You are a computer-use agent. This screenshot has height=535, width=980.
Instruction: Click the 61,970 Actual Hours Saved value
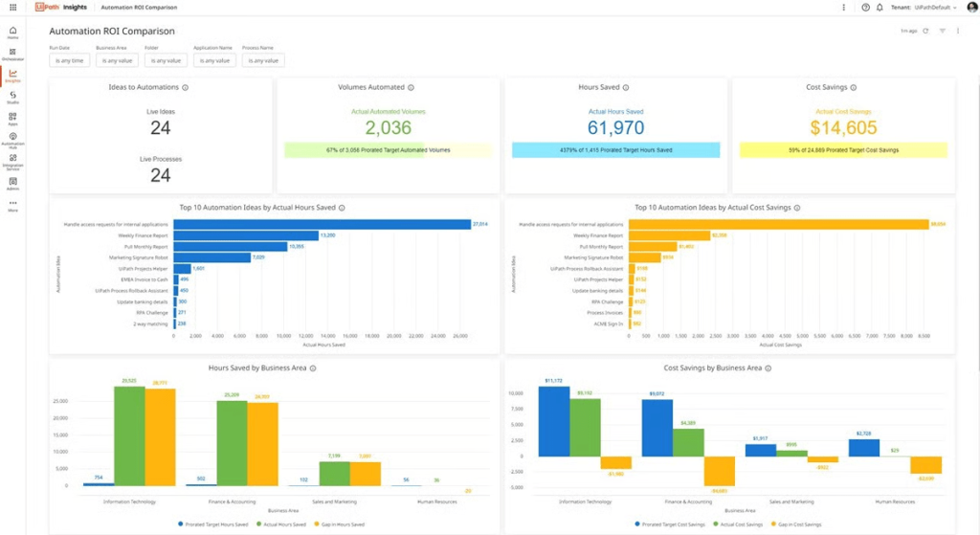(x=615, y=128)
